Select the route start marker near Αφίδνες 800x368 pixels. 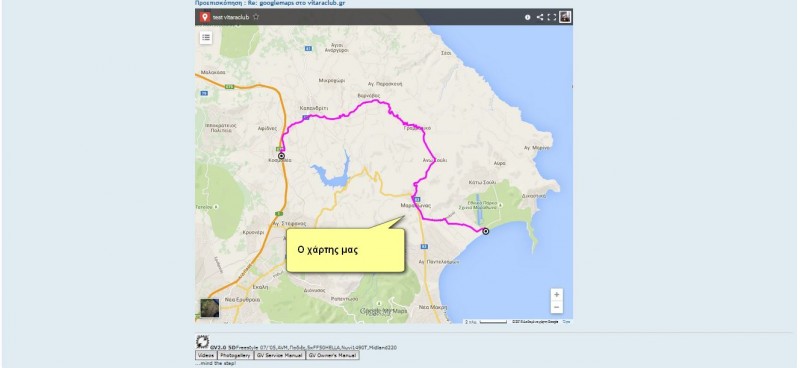pos(281,155)
